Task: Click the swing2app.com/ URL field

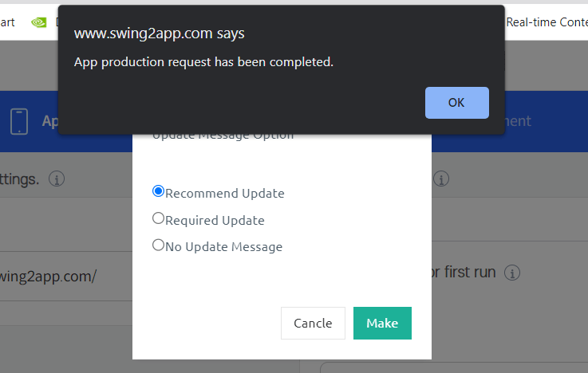Action: (66, 277)
